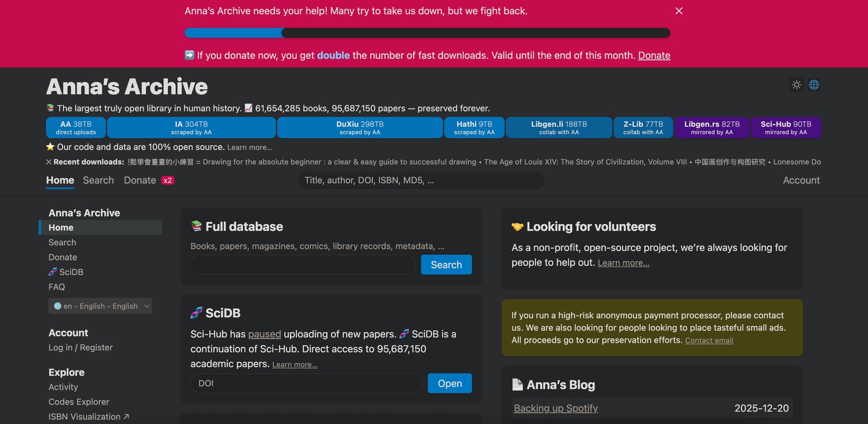Open the 'Backing up Spotify' blog post
This screenshot has height=424, width=868.
(556, 408)
